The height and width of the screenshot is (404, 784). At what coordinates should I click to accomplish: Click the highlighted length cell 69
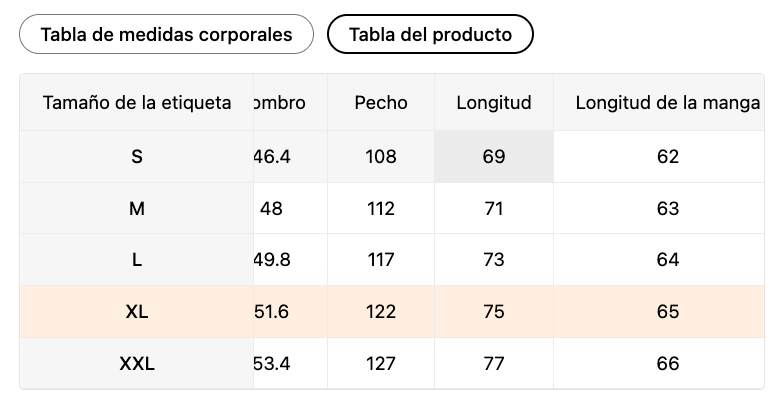point(493,156)
